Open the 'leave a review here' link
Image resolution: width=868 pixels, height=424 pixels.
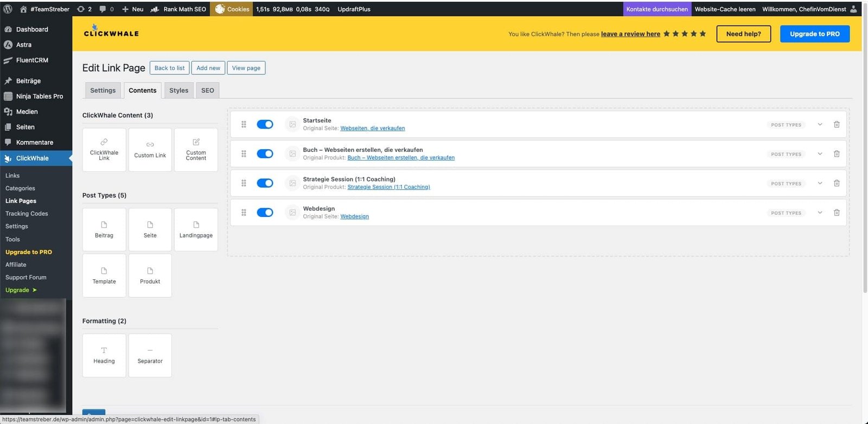(630, 34)
